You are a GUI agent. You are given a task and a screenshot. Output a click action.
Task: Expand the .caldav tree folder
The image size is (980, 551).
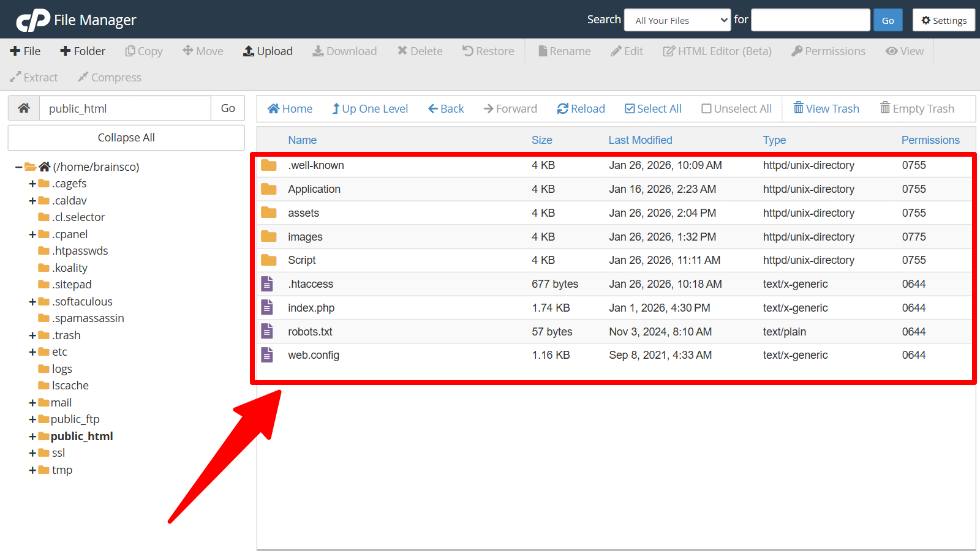tap(32, 201)
